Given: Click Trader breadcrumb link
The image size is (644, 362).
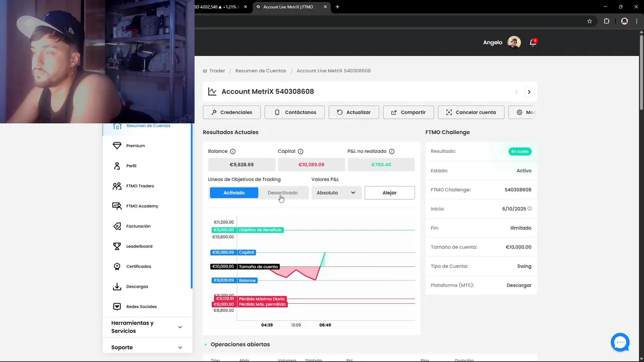Looking at the screenshot, I should [217, 71].
